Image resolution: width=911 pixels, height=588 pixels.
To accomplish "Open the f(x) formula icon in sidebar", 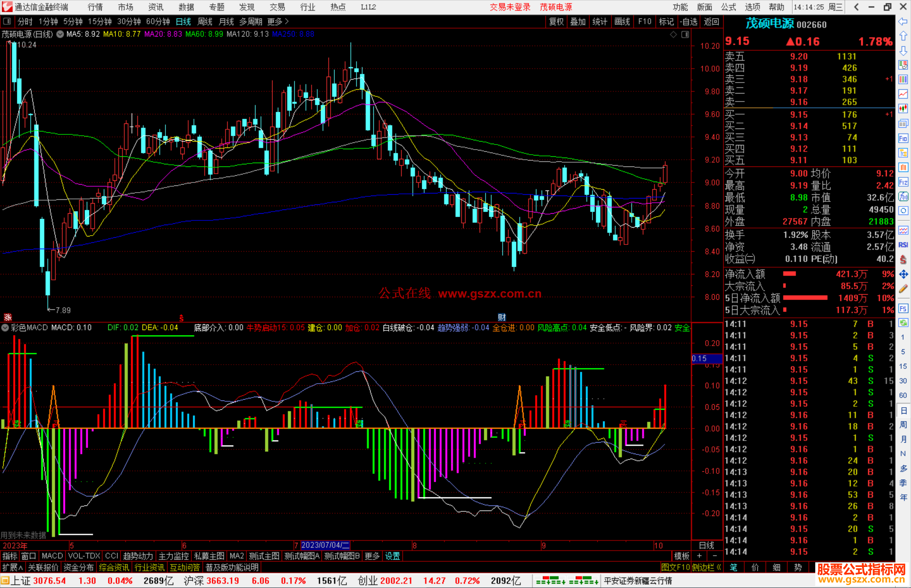I will pyautogui.click(x=903, y=196).
